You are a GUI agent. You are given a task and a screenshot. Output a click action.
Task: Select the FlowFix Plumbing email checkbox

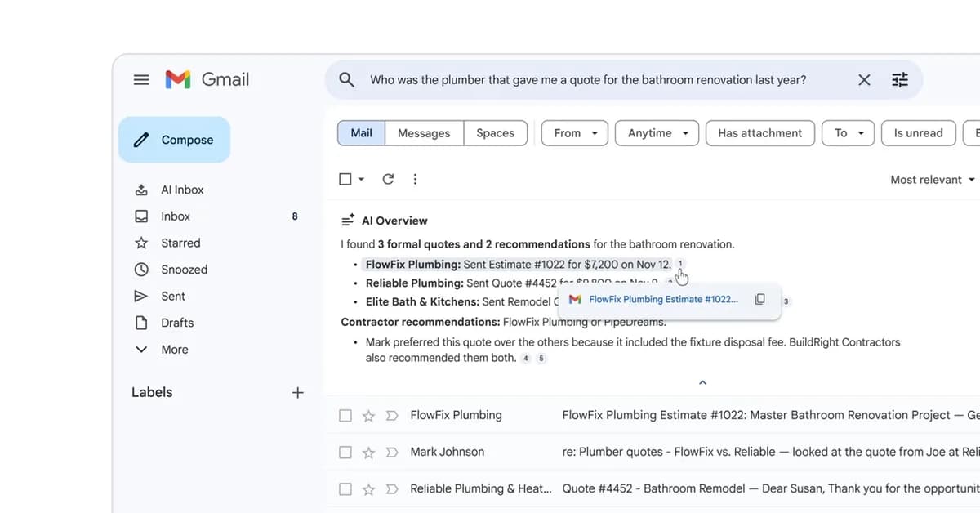tap(345, 415)
